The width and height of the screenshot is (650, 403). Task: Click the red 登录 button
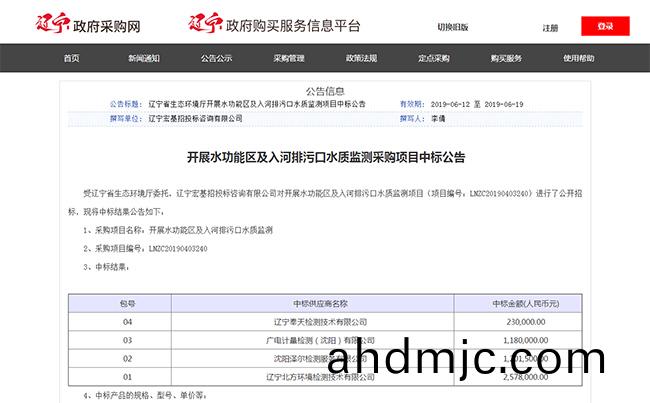tap(605, 26)
